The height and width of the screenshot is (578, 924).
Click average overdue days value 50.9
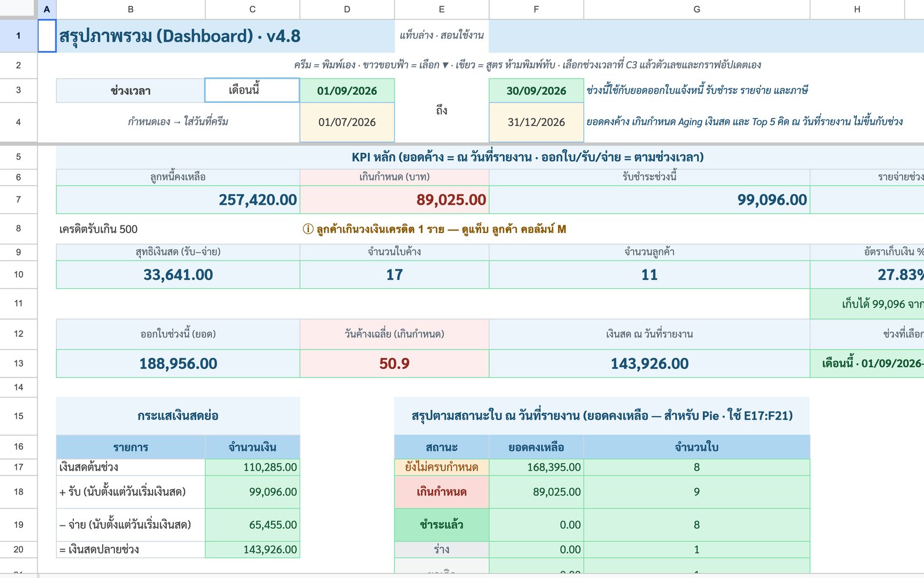394,364
